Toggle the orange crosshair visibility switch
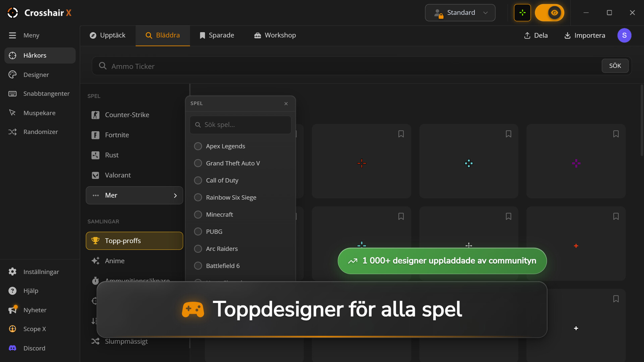 (549, 13)
